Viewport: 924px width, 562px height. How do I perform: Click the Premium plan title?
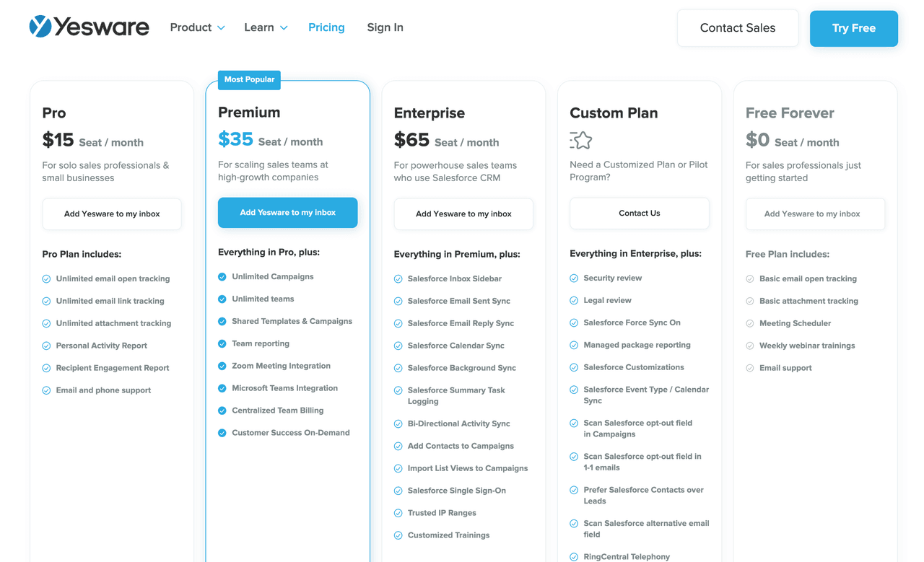[x=249, y=113]
